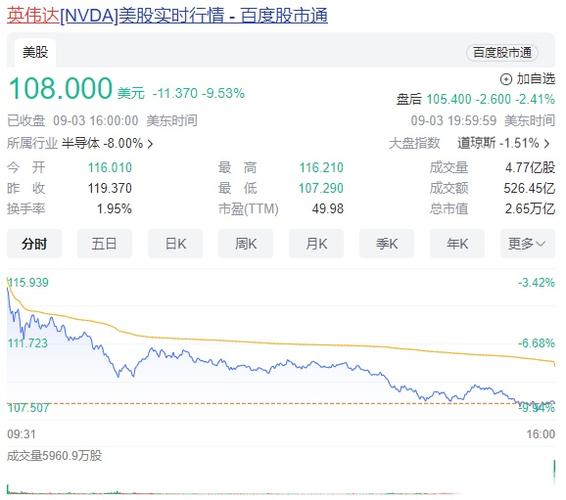Select the 美股 tab
The image size is (566, 500).
pyautogui.click(x=35, y=52)
